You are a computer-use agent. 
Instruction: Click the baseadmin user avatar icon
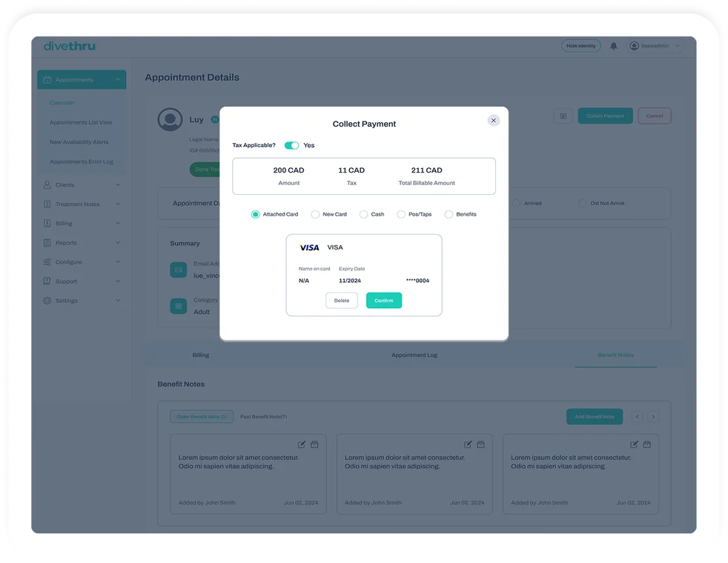tap(634, 46)
